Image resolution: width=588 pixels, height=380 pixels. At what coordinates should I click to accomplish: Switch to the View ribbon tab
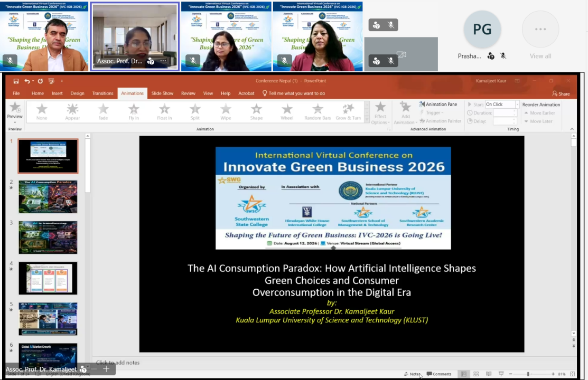coord(208,93)
